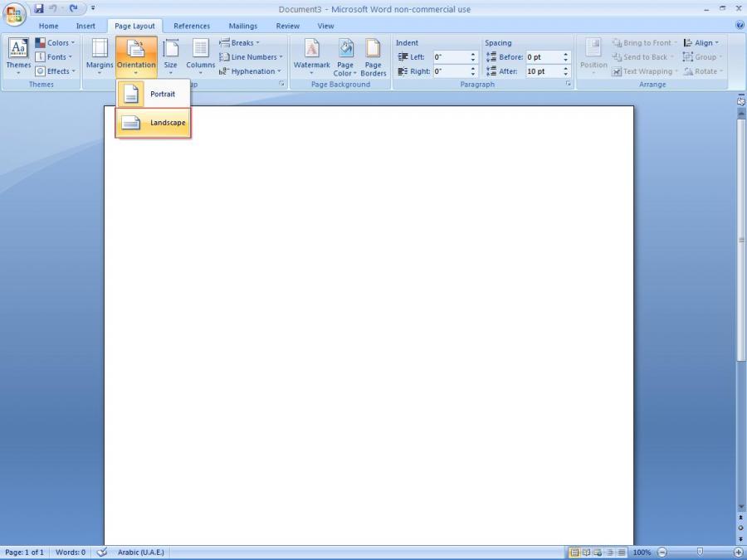747x560 pixels.
Task: Open the Watermark gallery
Action: (x=311, y=56)
